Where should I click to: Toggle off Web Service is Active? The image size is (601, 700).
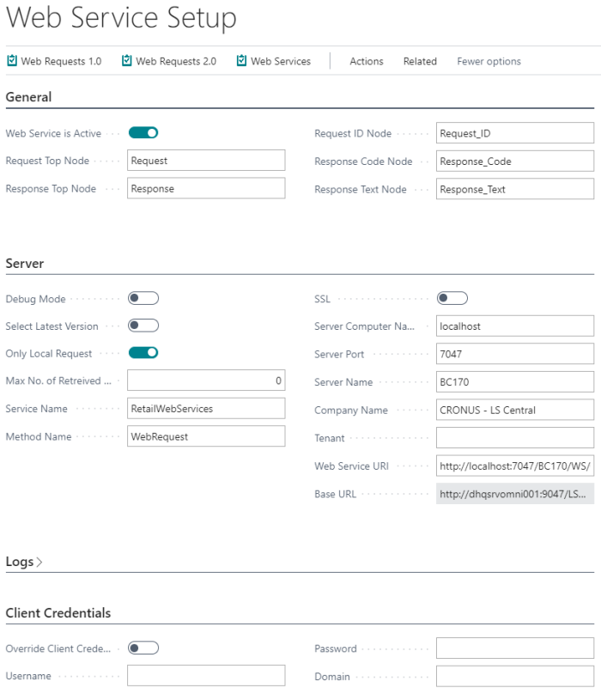(x=143, y=133)
